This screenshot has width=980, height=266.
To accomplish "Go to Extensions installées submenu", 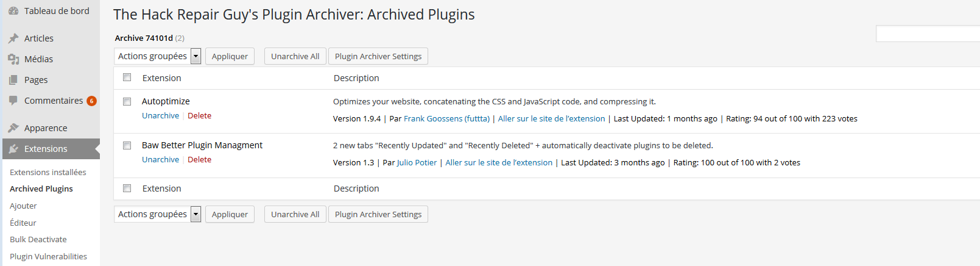I will tap(48, 173).
